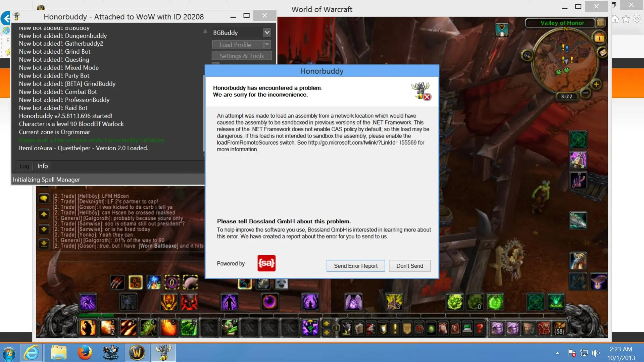Zoom in the minimap with plus button
This screenshot has width=644, height=362.
596,84
